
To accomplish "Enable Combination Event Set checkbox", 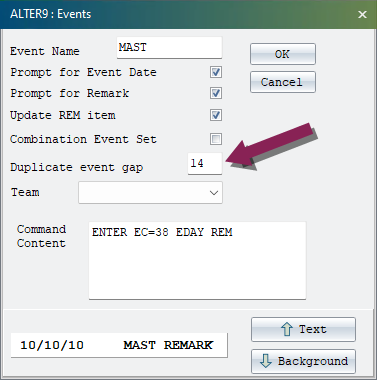I will point(216,139).
